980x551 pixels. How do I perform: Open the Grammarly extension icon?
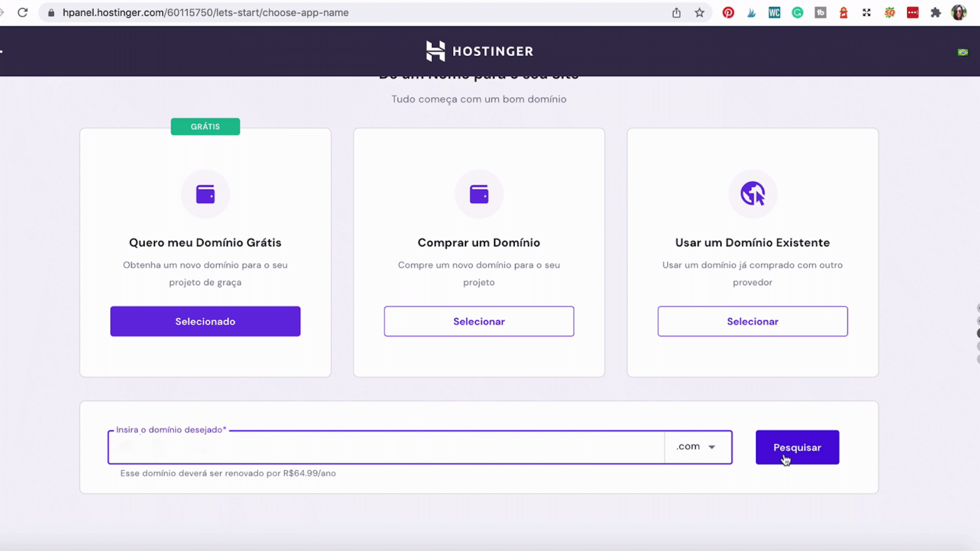click(x=797, y=13)
